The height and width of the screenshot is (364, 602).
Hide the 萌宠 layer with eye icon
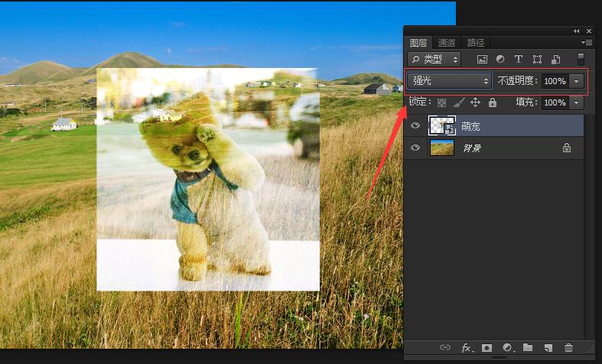pos(415,126)
